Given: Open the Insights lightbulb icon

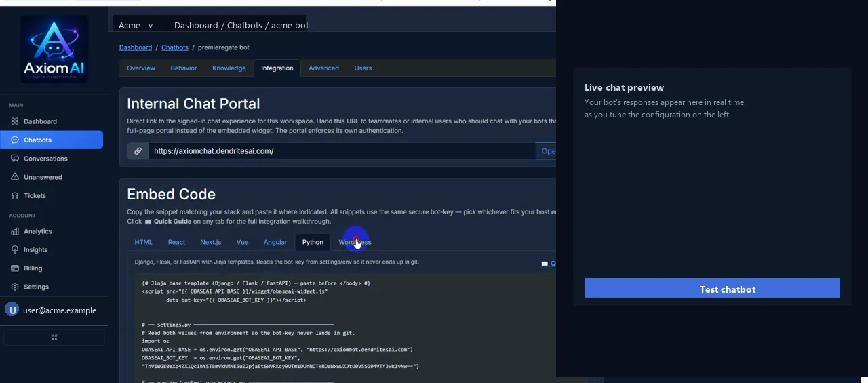Looking at the screenshot, I should [x=15, y=249].
